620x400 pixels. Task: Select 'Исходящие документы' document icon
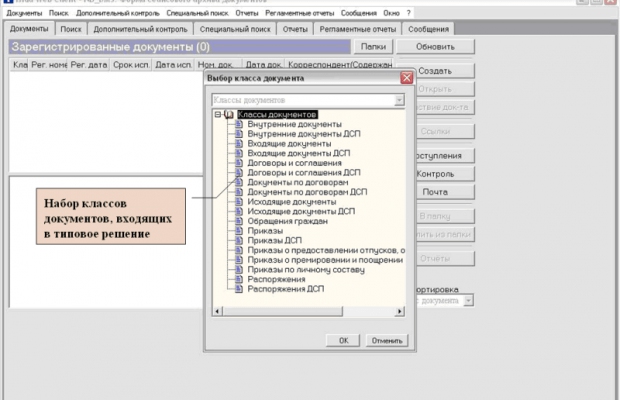[240, 201]
